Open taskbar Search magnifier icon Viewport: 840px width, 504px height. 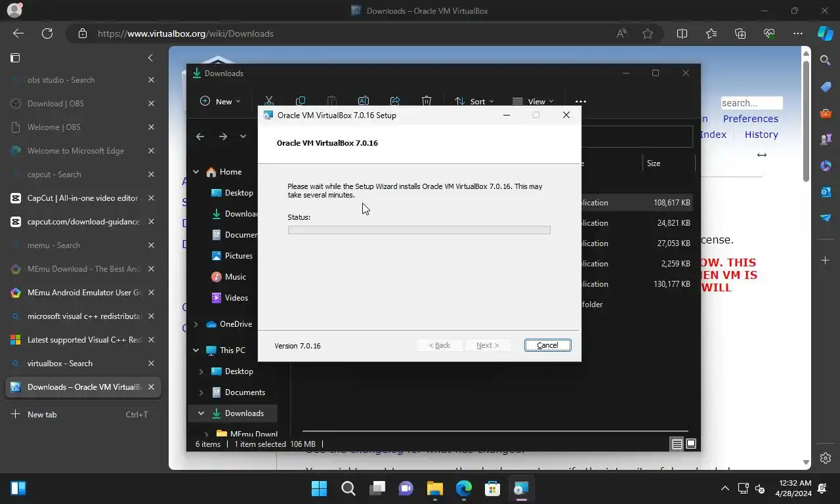348,488
